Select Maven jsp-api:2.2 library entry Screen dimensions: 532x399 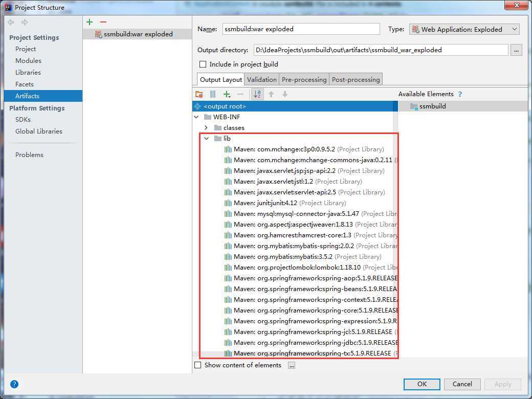tap(304, 171)
